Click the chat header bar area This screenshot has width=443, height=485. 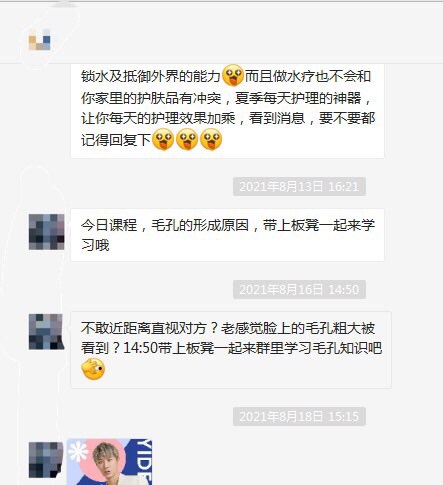[221, 32]
